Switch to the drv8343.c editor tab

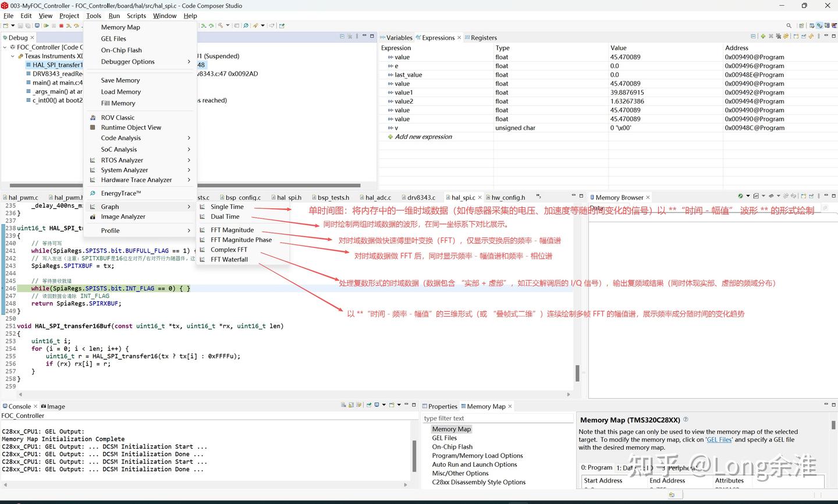(x=418, y=197)
